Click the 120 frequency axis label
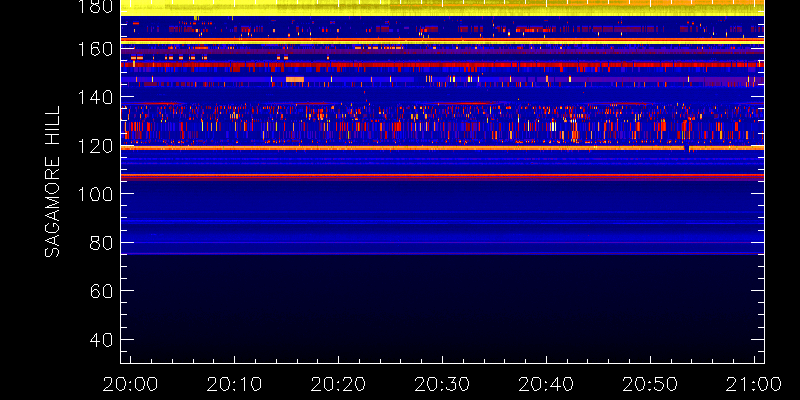The image size is (800, 400). [x=95, y=146]
